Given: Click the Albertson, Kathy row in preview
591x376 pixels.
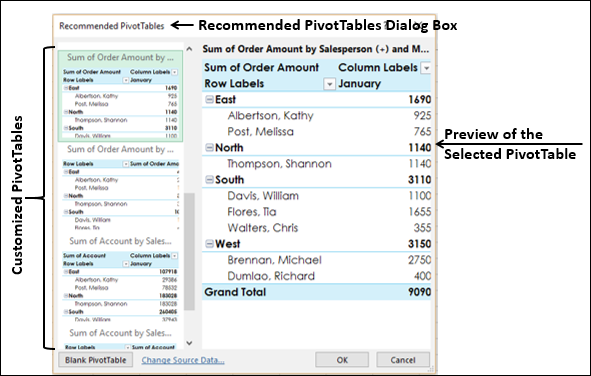Looking at the screenshot, I should coord(317,116).
